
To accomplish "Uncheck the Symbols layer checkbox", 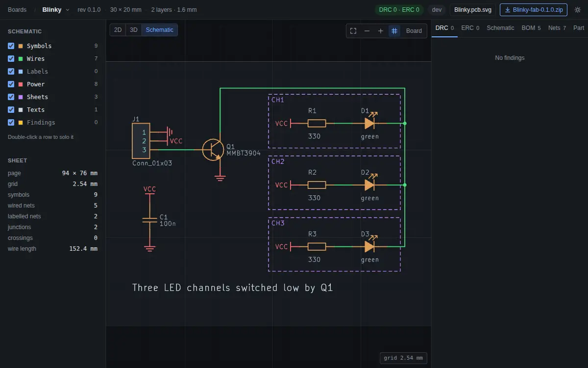I will 11,46.
